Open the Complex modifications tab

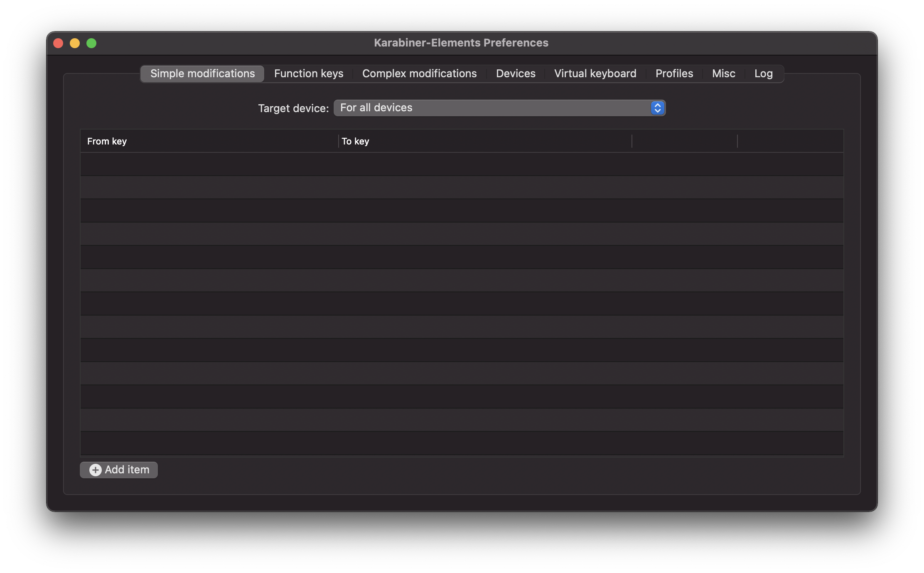pos(419,73)
